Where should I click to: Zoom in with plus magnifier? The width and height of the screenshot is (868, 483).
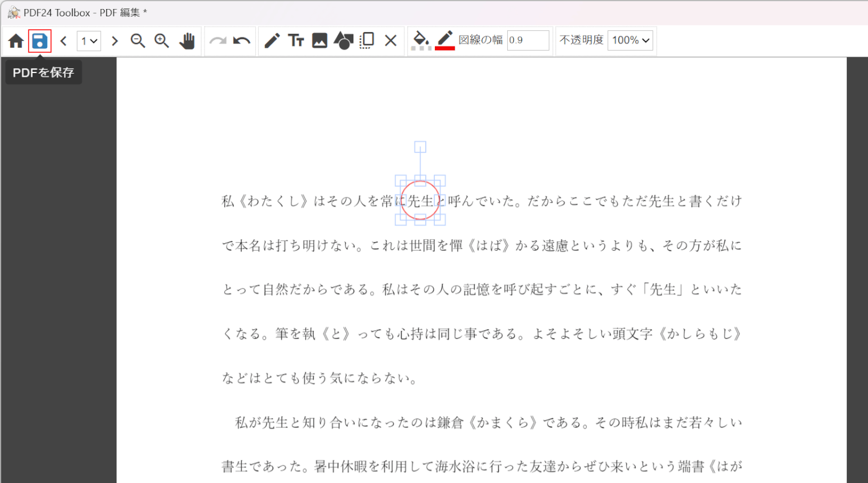[162, 41]
